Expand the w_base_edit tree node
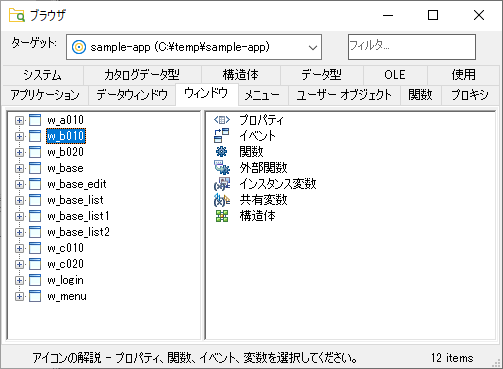Screen dimensions: 503x369 coord(19,184)
